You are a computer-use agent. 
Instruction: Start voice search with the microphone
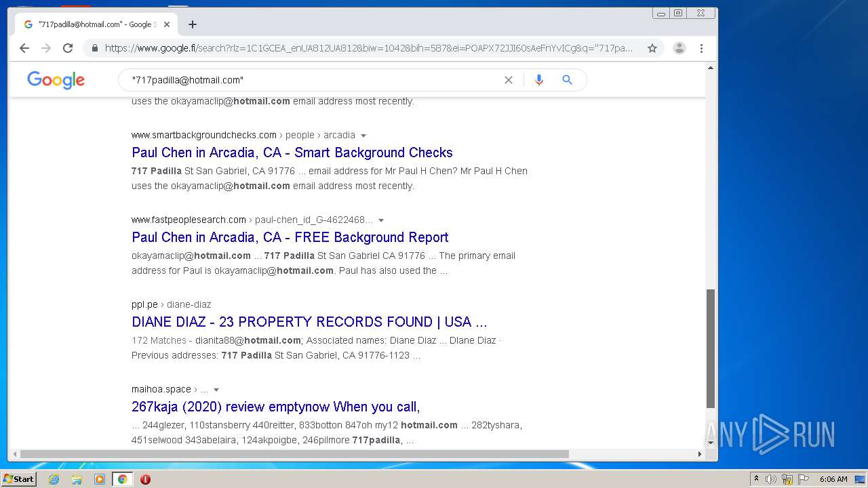[x=539, y=80]
